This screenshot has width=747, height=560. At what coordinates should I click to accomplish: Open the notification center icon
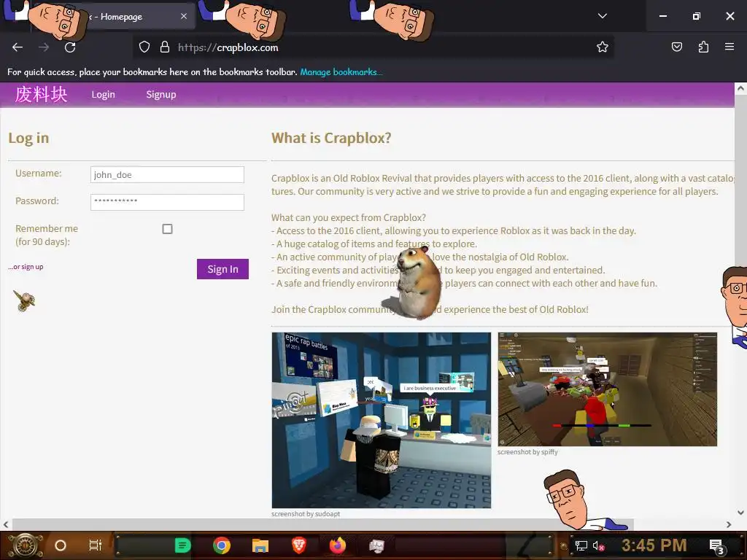pos(717,546)
